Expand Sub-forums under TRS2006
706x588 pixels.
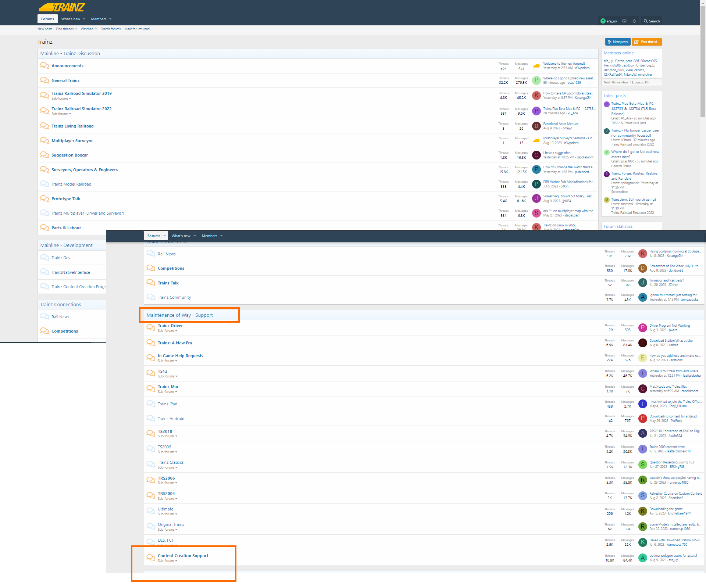pos(167,483)
